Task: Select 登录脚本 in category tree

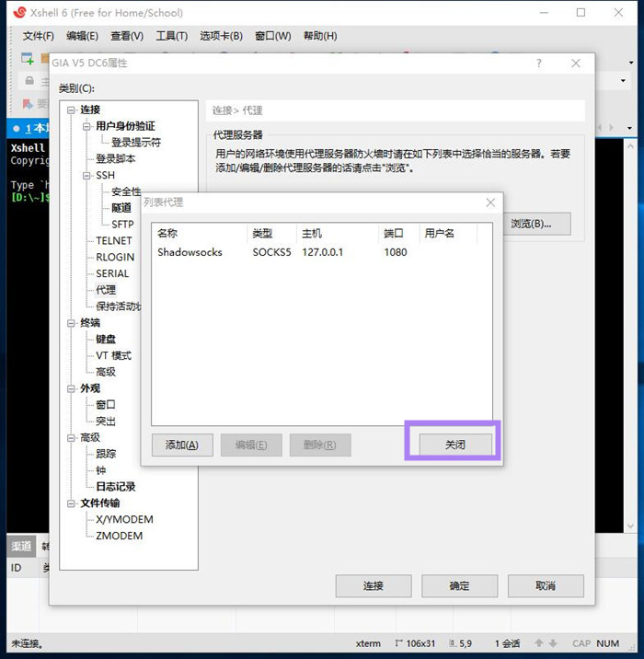Action: tap(116, 159)
